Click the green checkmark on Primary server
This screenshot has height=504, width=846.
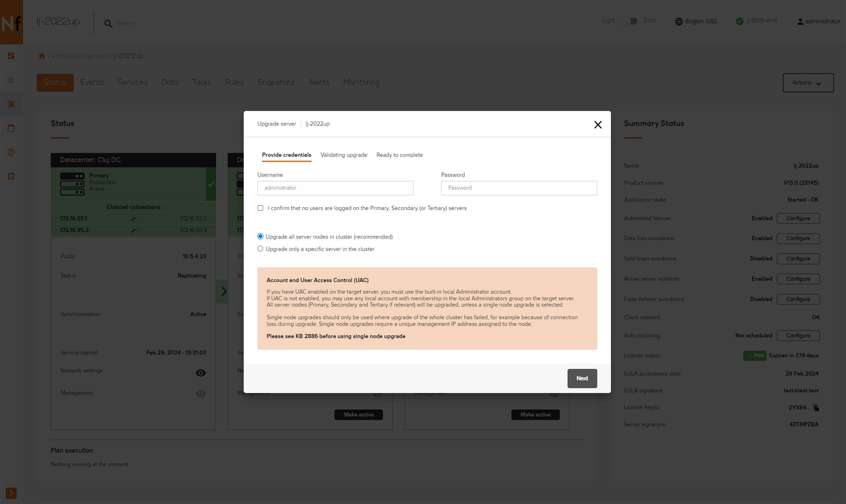211,184
